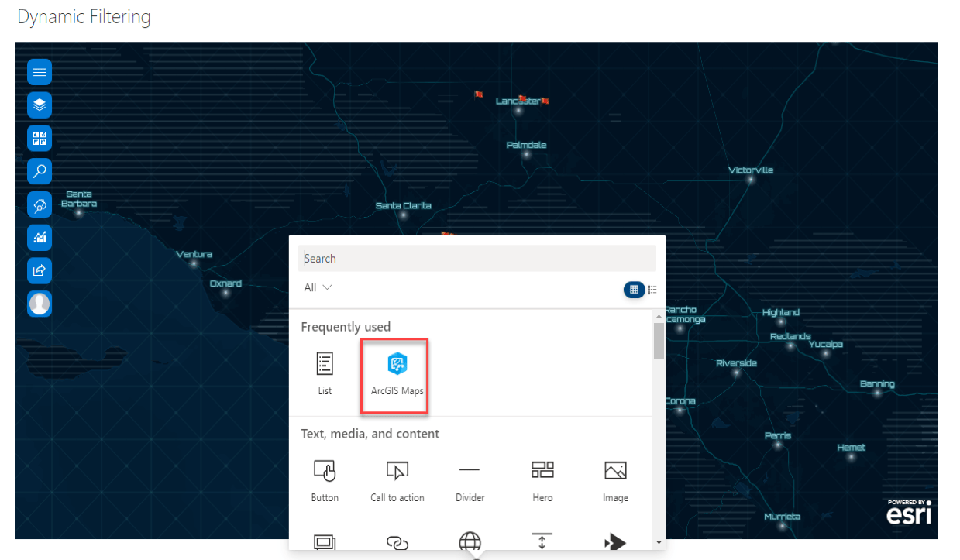The image size is (960, 560).
Task: Click the share arrow tool
Action: [40, 270]
